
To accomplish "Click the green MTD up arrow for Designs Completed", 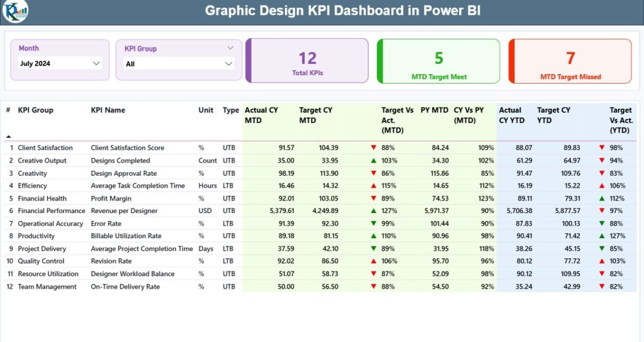I will 374,160.
